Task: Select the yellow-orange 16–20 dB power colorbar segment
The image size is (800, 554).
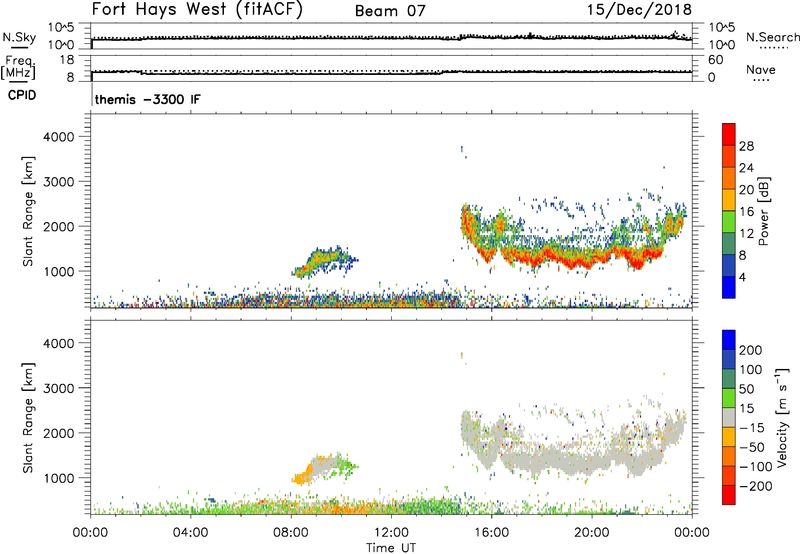Action: click(x=729, y=200)
